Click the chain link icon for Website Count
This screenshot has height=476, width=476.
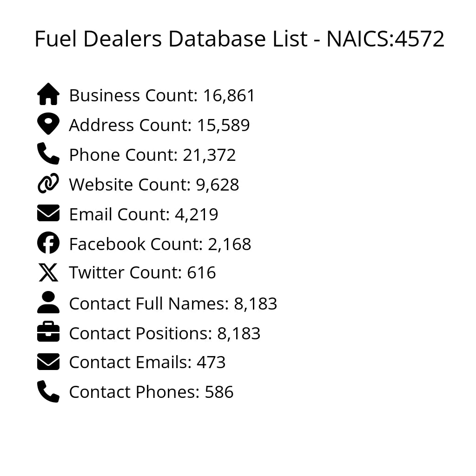click(x=48, y=184)
